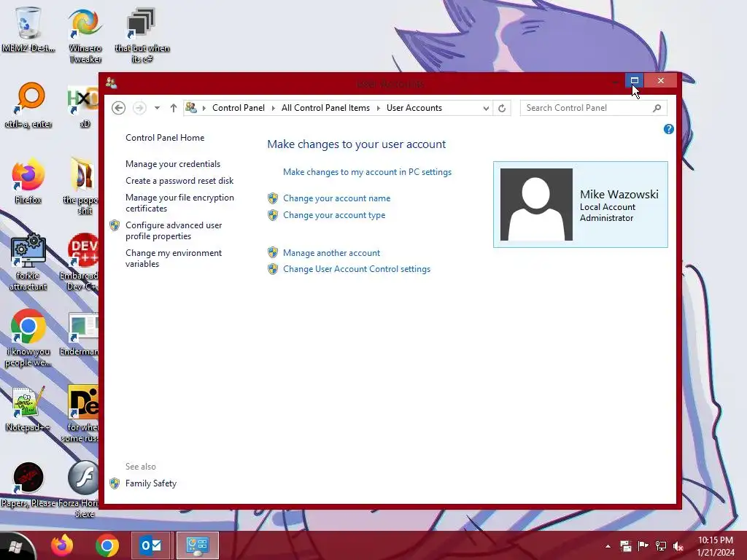Click the Back navigation arrow
The width and height of the screenshot is (747, 560).
pos(119,108)
